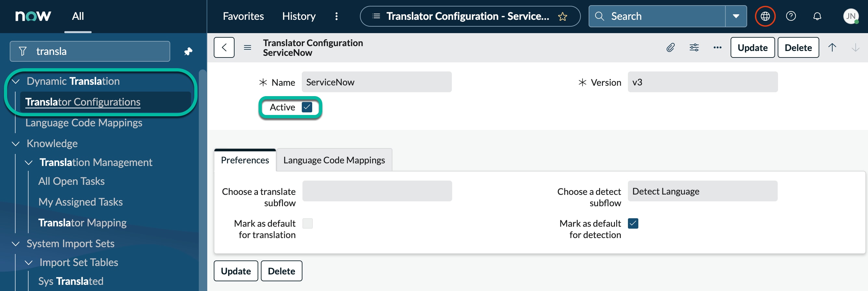Viewport: 868px width, 291px height.
Task: Check Mark as default for translation
Action: point(307,223)
